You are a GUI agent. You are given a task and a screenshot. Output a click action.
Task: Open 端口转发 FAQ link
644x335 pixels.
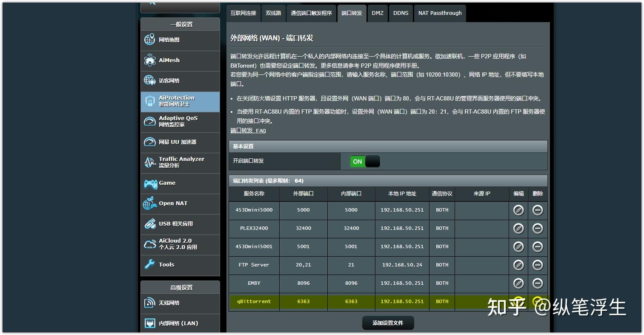[248, 131]
